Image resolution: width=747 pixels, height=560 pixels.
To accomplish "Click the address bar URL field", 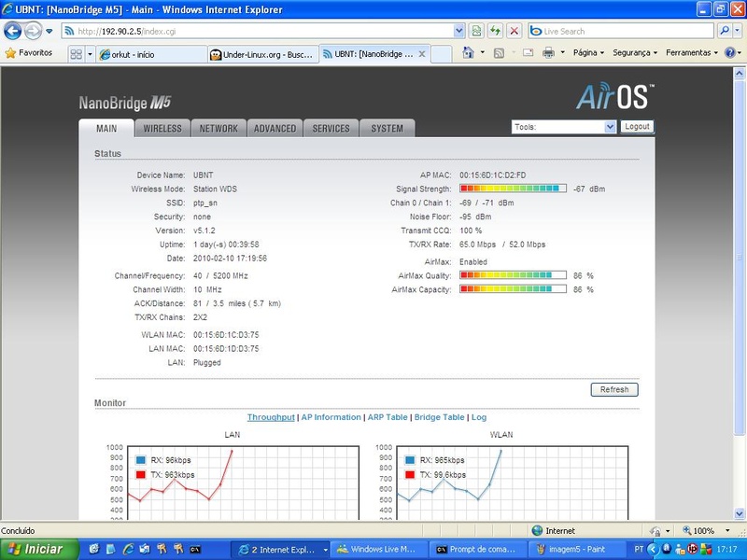I will coord(258,32).
